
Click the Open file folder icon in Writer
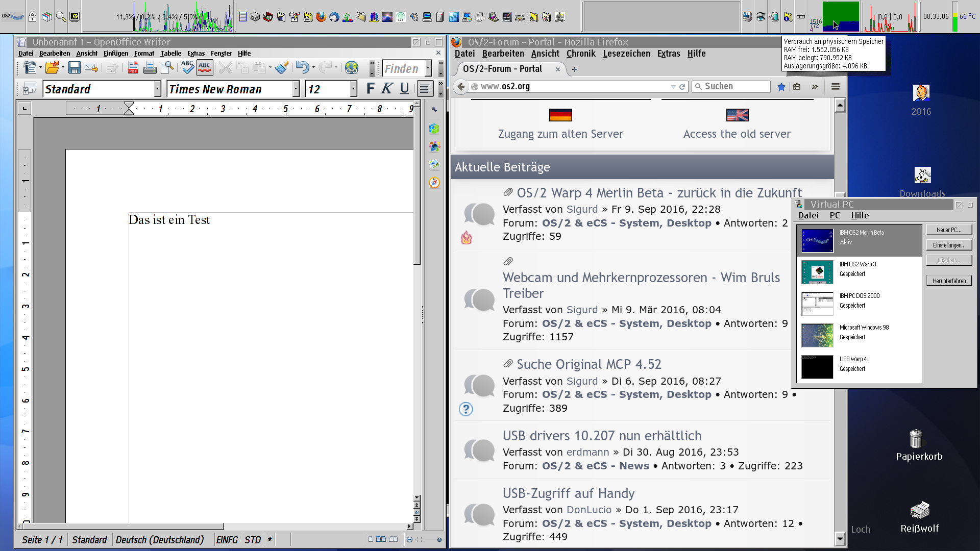[52, 67]
